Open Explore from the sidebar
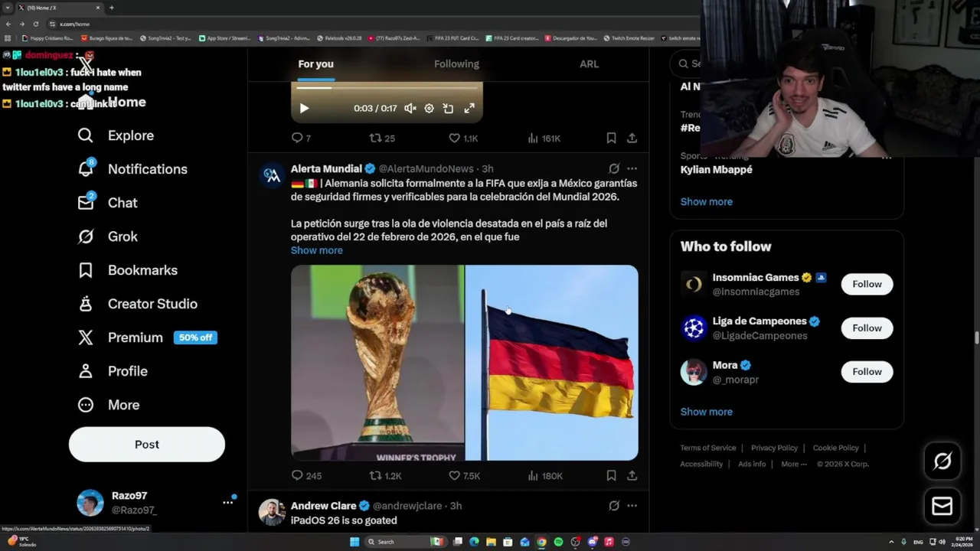The image size is (980, 551). coord(116,135)
